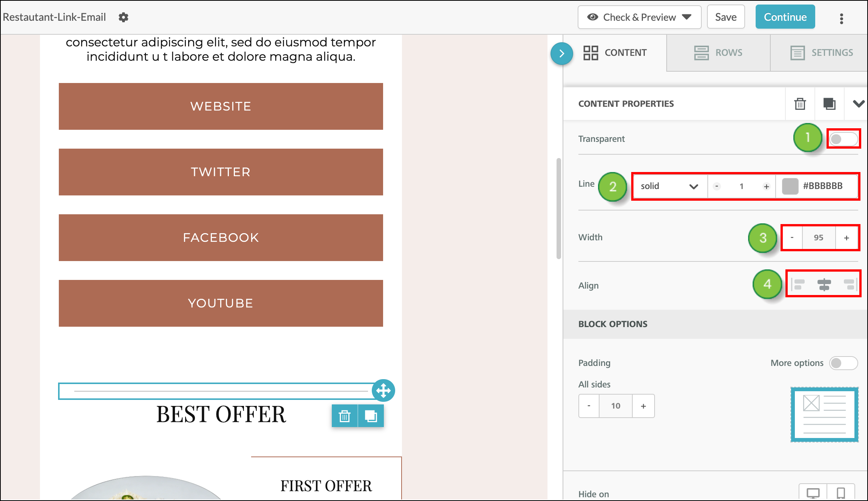This screenshot has height=501, width=868.
Task: Collapse the side panel with arrow button
Action: (x=561, y=54)
